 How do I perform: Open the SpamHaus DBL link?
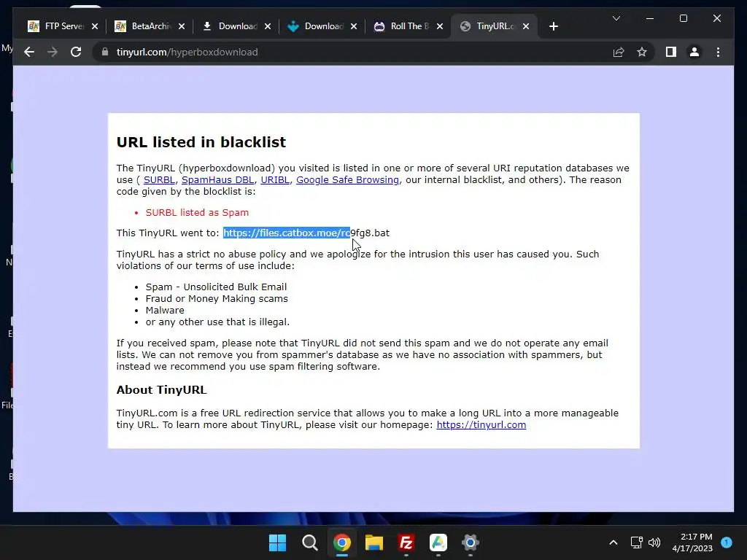coord(217,180)
